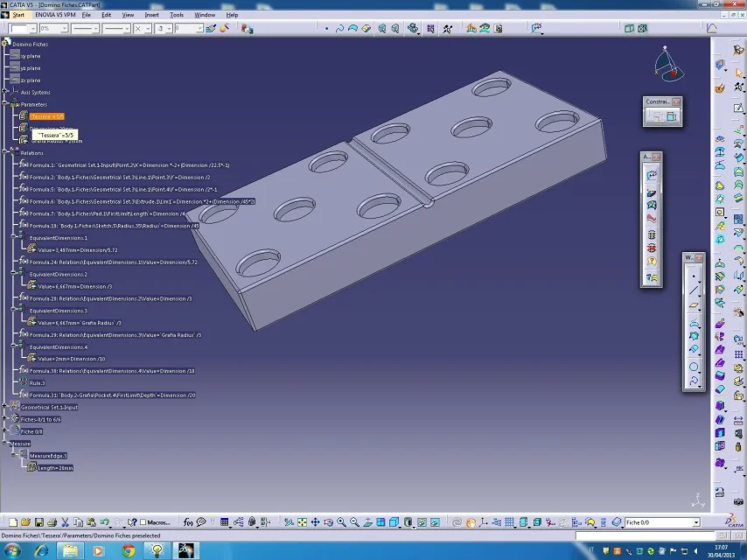This screenshot has height=560, width=747.
Task: Open Google Chrome from the taskbar
Action: 128,551
